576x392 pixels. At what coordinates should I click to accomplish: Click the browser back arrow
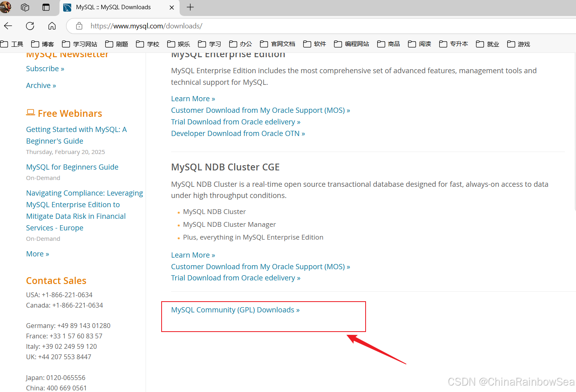click(x=8, y=26)
